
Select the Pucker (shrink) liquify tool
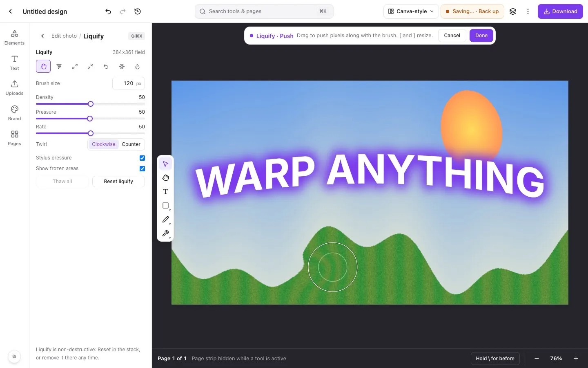tap(90, 66)
